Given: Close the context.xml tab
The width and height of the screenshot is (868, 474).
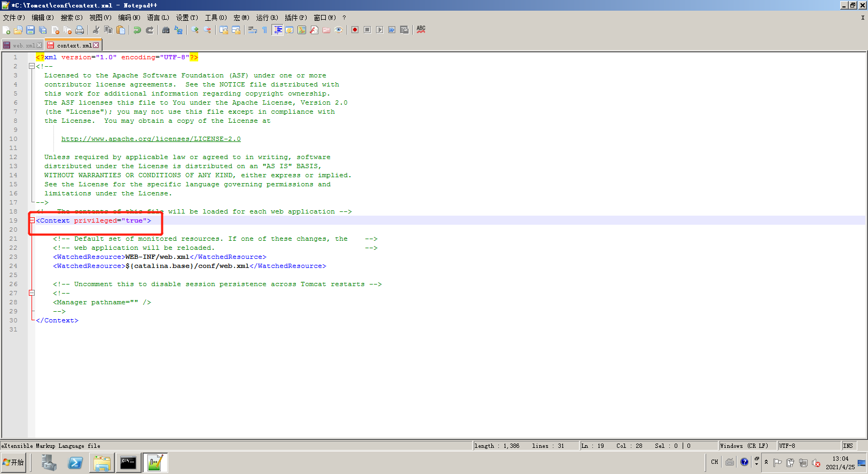Looking at the screenshot, I should (96, 45).
